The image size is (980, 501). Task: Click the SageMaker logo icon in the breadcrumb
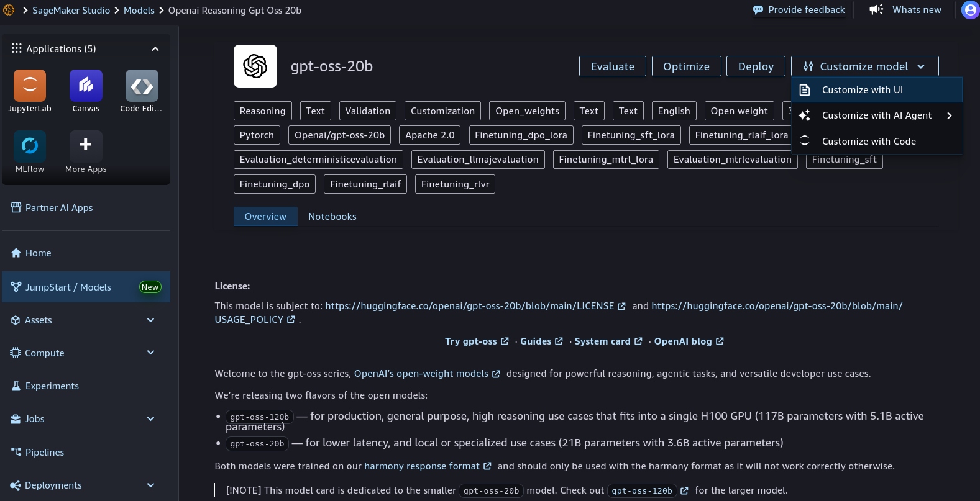coord(9,10)
